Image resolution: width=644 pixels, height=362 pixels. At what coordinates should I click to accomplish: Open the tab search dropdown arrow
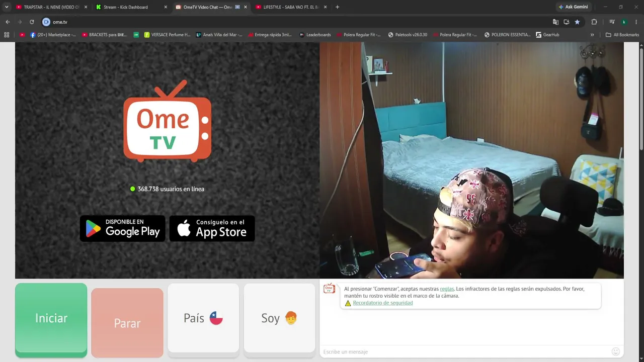(7, 7)
